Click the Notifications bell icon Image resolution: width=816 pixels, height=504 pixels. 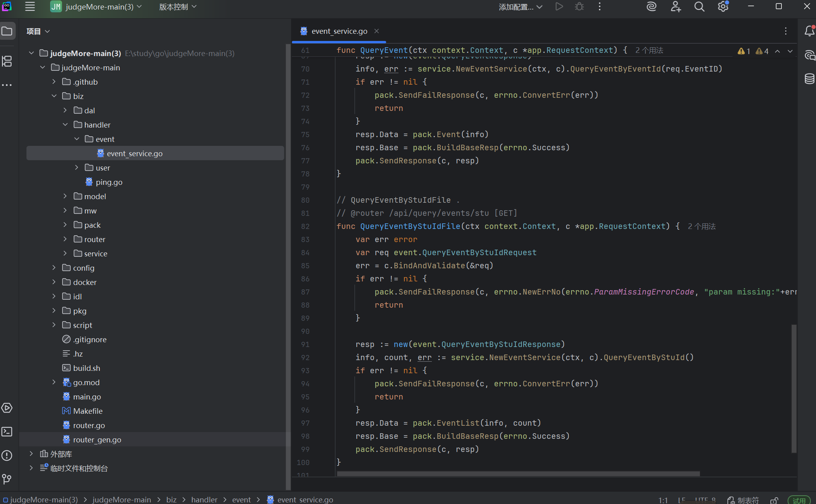pyautogui.click(x=809, y=31)
